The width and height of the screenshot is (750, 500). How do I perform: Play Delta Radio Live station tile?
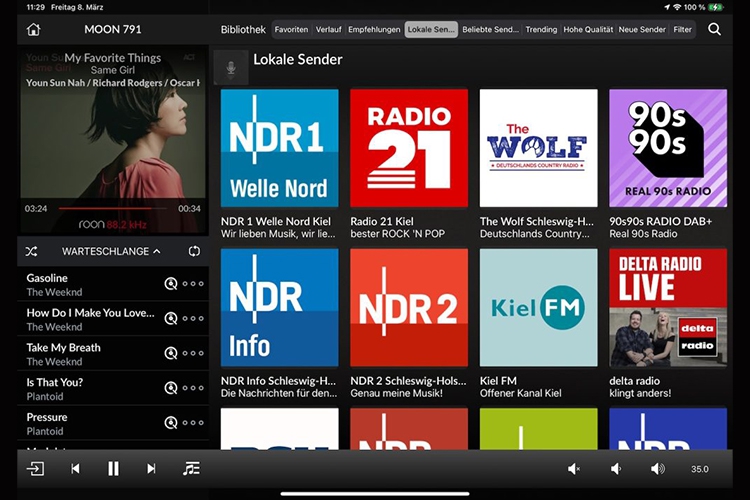click(668, 307)
